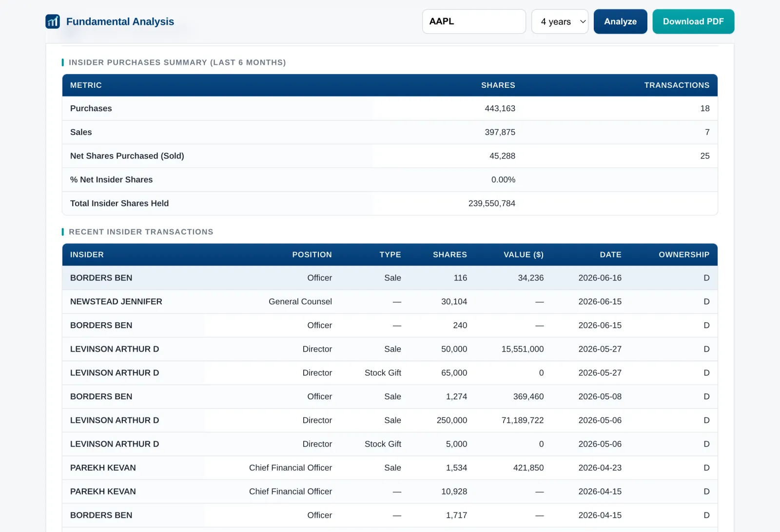Click the 369,460 value cell
The height and width of the screenshot is (532, 780).
click(528, 396)
